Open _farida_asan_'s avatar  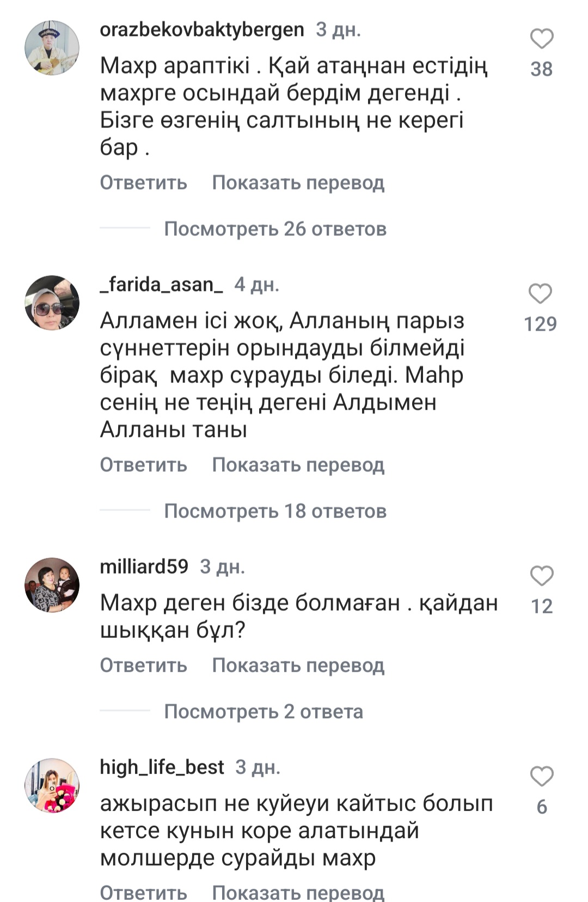point(52,303)
